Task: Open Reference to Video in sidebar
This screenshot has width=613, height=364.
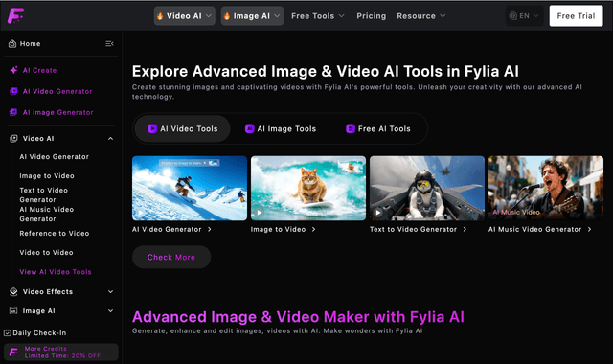Action: click(x=55, y=234)
